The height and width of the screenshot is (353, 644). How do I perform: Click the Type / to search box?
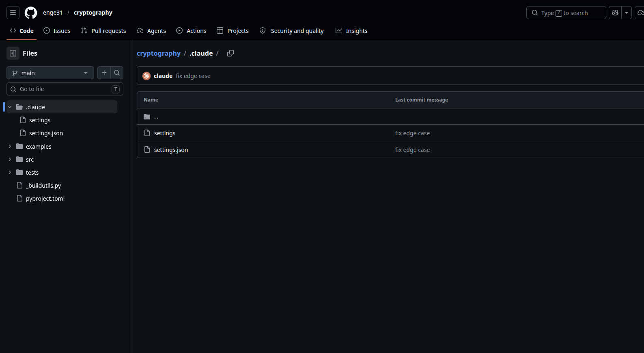[x=566, y=13]
